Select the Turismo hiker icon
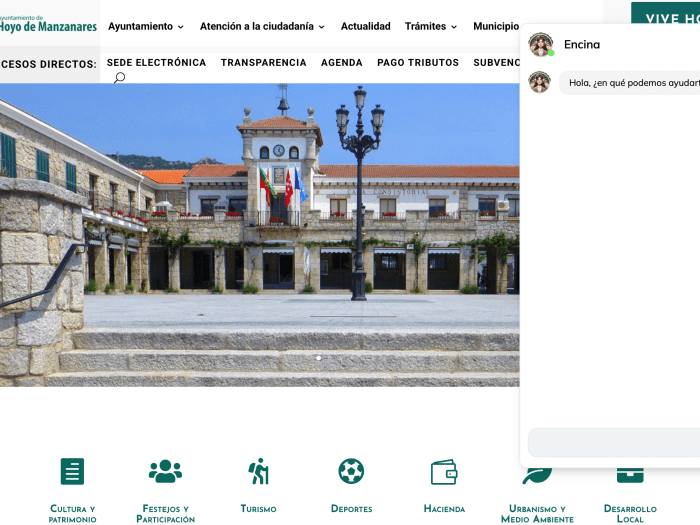 click(258, 471)
